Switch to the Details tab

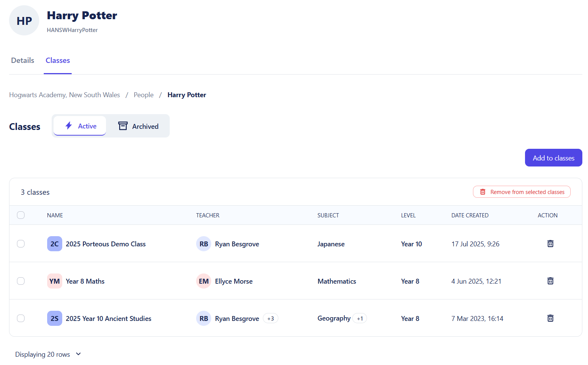coord(23,60)
